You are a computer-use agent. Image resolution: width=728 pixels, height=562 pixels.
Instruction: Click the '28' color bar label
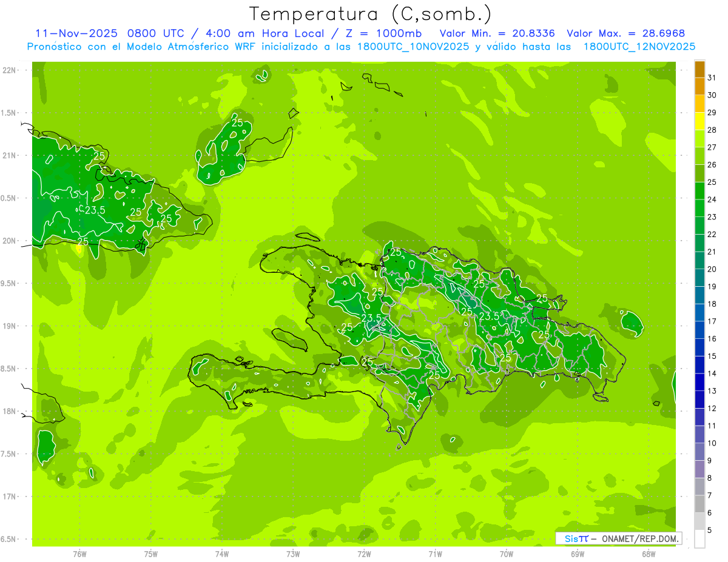pos(712,130)
